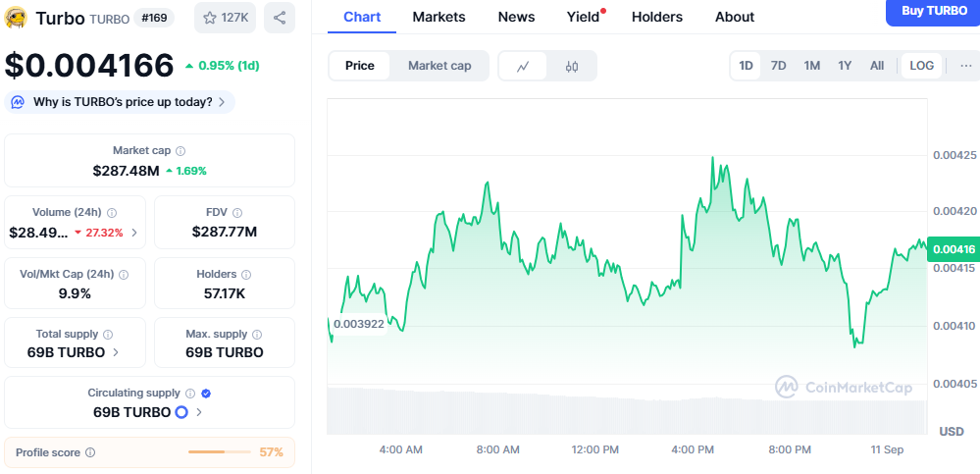The image size is (980, 474).
Task: Click the Profile score progress bar
Action: tap(219, 452)
